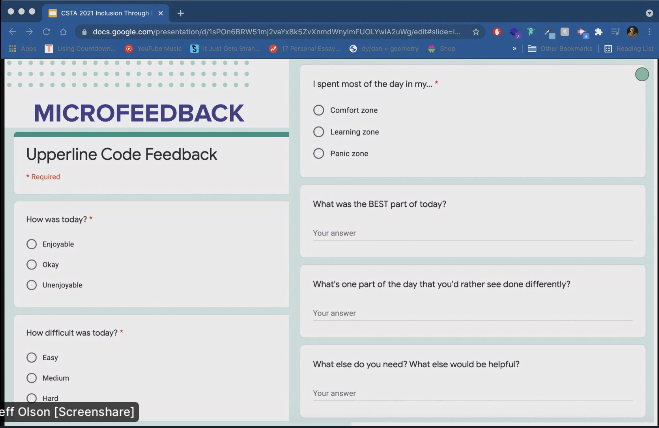Open the Using Countdown bookmark

80,49
